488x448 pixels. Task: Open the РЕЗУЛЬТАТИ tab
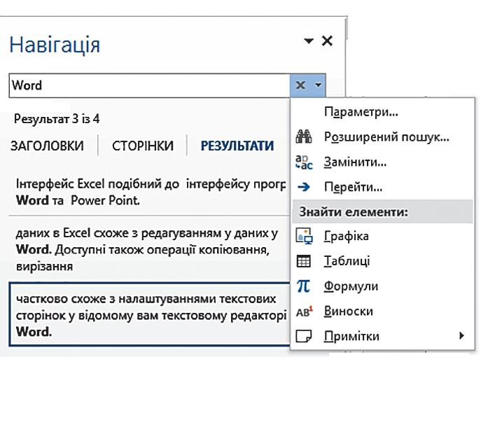(x=237, y=146)
